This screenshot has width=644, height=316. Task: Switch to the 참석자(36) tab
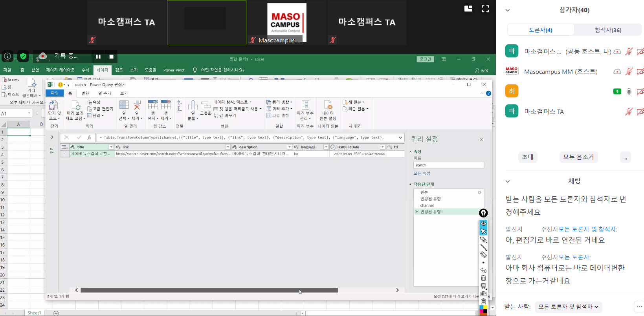pyautogui.click(x=607, y=30)
